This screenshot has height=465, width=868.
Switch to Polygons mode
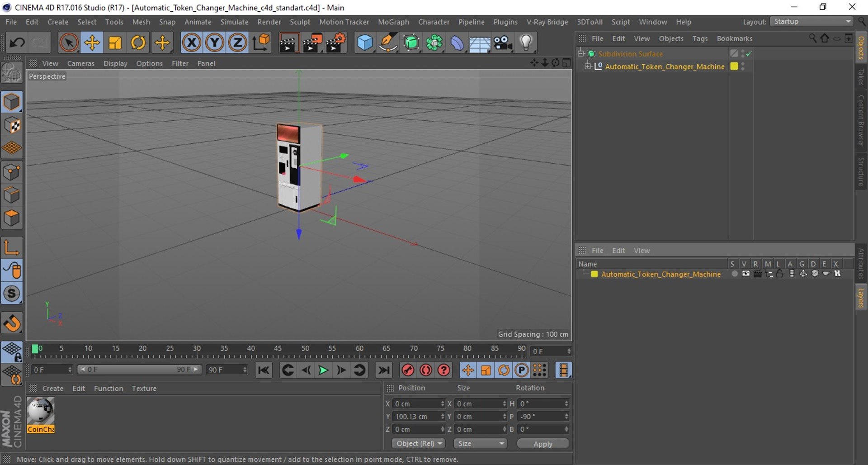click(12, 218)
